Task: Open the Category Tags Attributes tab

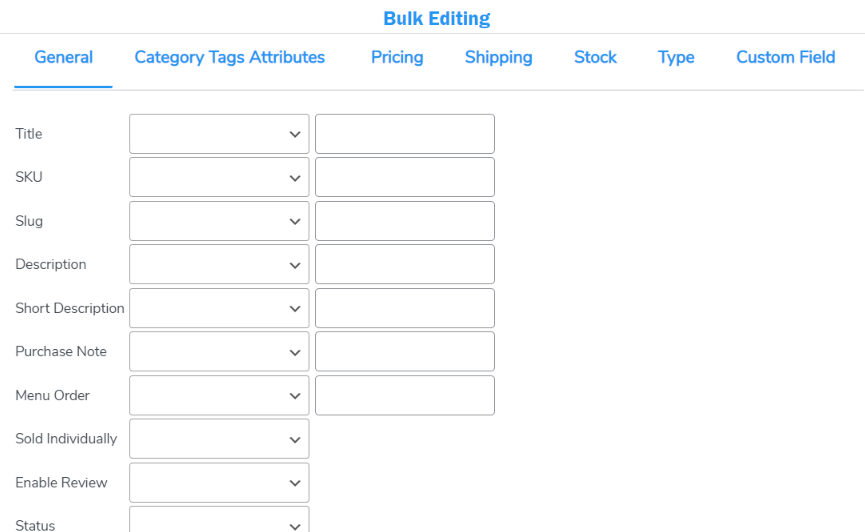Action: pos(229,57)
